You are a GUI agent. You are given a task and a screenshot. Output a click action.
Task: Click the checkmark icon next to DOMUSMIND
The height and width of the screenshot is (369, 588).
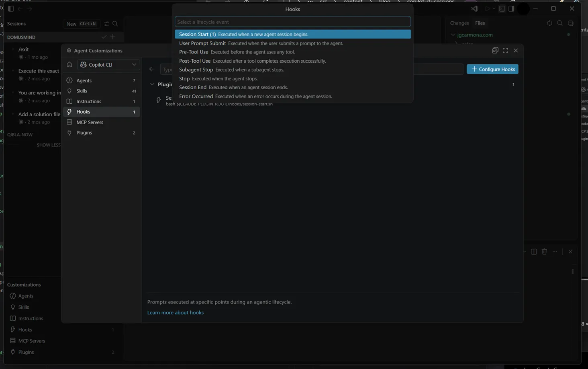104,37
